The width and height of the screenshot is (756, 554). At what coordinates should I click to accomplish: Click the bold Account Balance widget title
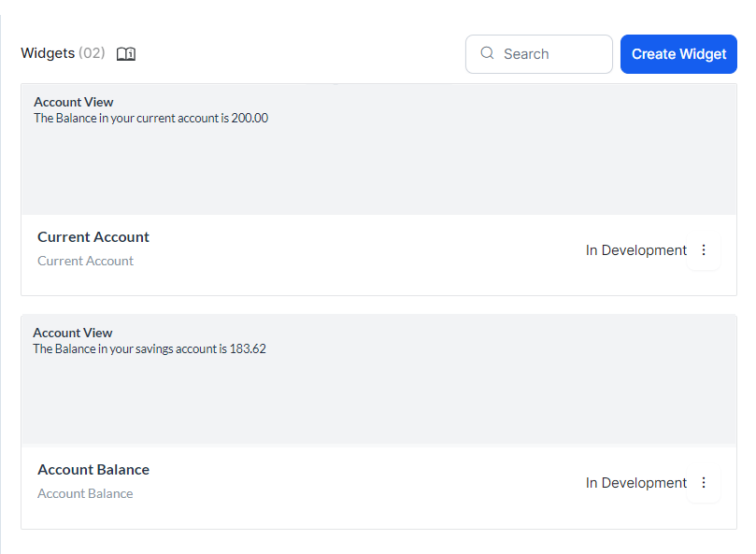tap(93, 470)
